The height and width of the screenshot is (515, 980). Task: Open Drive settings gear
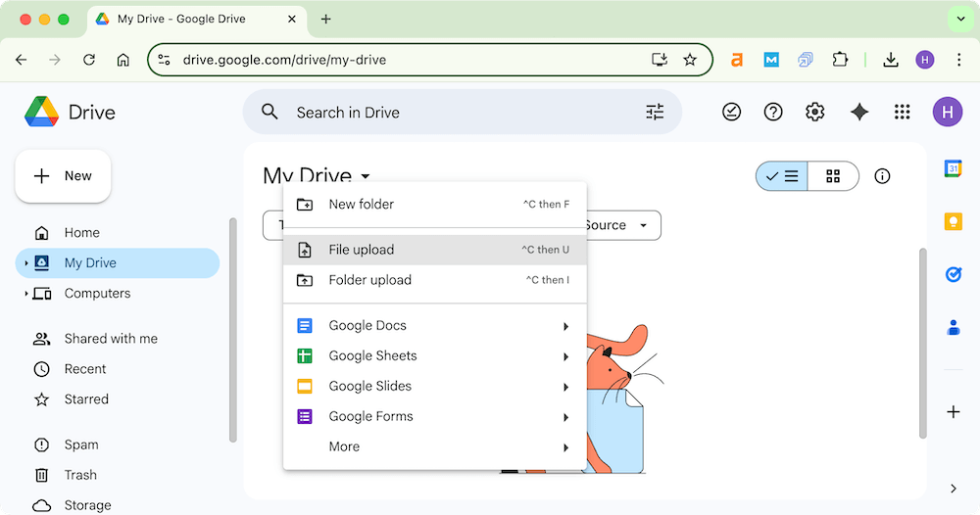[x=814, y=113]
